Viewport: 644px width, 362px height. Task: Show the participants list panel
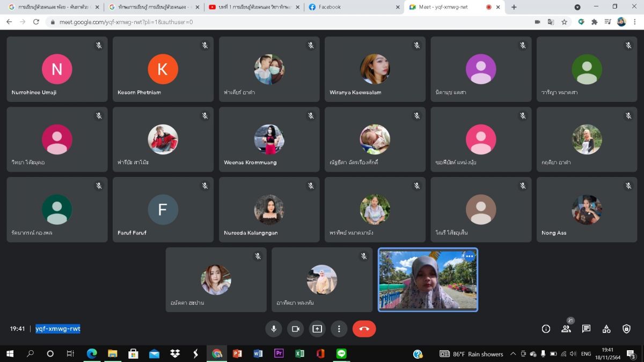pos(566,329)
